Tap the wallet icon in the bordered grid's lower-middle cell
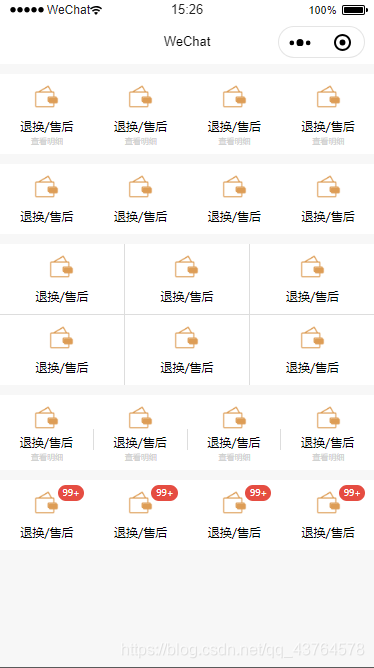The image size is (374, 668). click(187, 338)
